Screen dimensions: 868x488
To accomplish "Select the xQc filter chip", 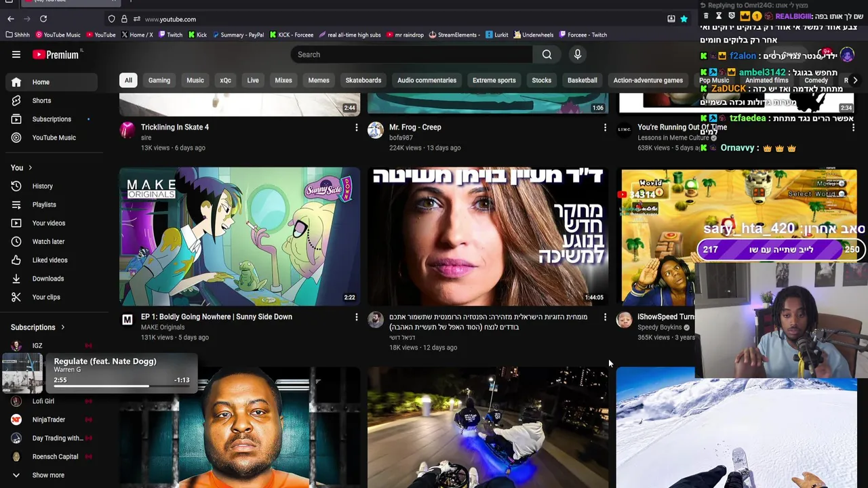I will (226, 80).
